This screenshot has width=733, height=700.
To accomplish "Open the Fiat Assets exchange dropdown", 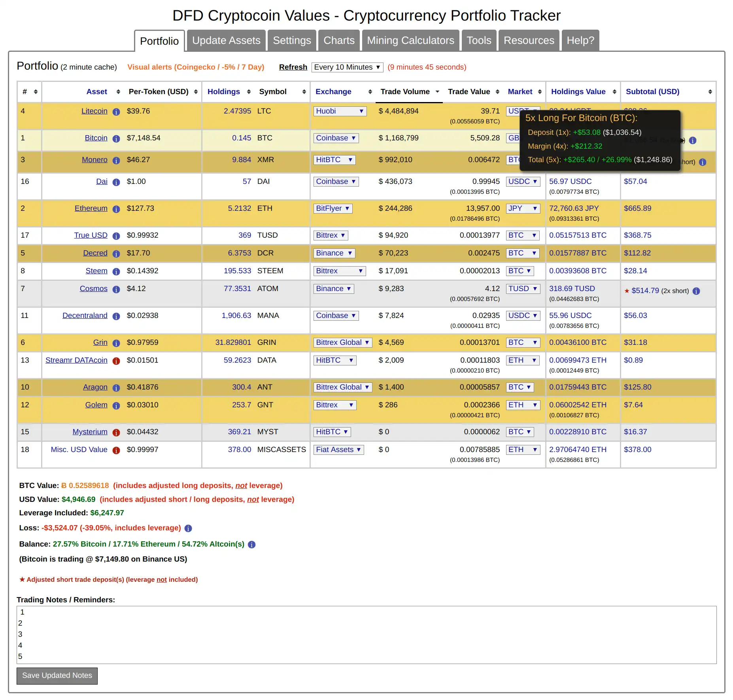I will coord(339,450).
